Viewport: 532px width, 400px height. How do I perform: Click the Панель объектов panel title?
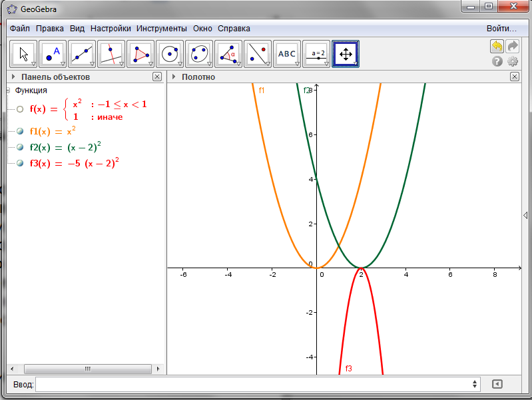(56, 77)
